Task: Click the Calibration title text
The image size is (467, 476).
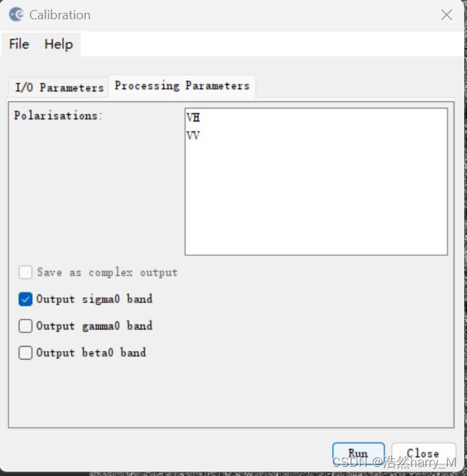Action: (60, 14)
